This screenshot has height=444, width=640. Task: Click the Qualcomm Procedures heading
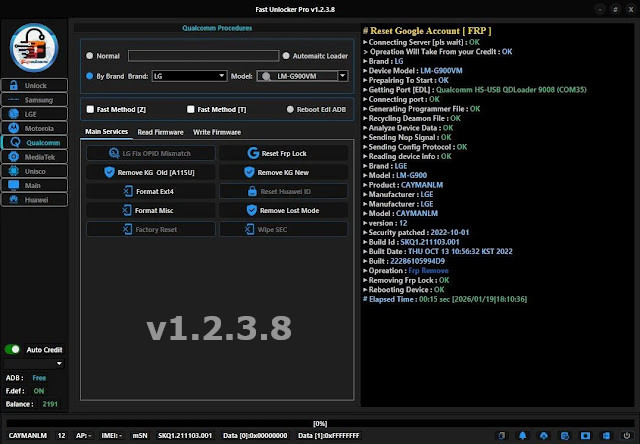(x=217, y=28)
